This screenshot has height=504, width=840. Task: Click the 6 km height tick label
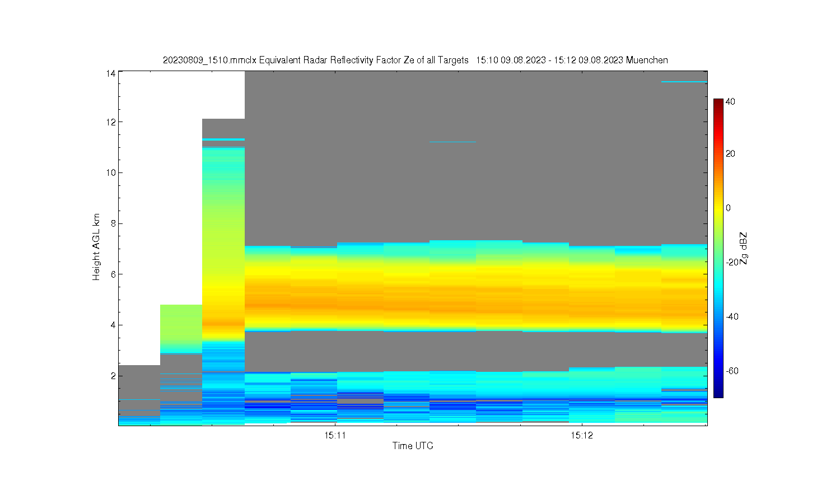click(113, 274)
